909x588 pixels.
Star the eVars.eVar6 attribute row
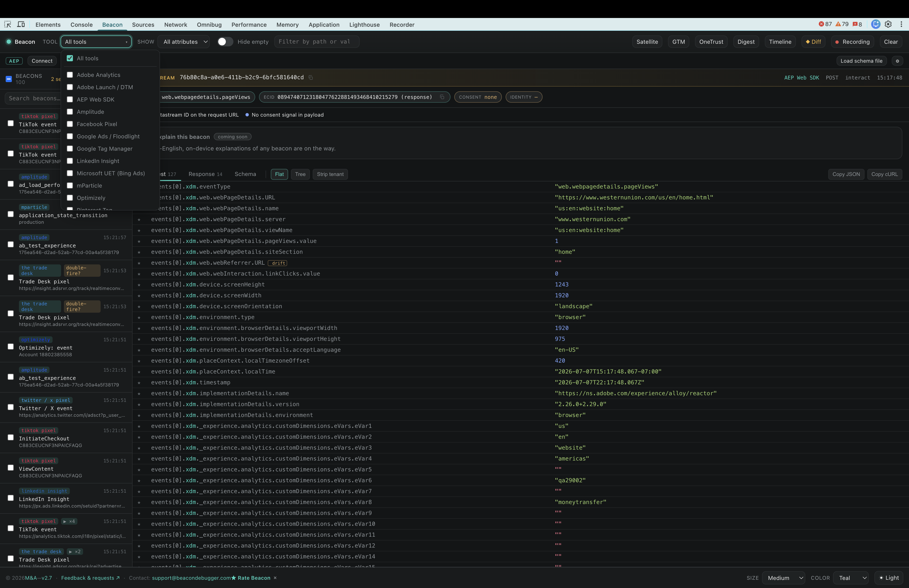pyautogui.click(x=139, y=481)
